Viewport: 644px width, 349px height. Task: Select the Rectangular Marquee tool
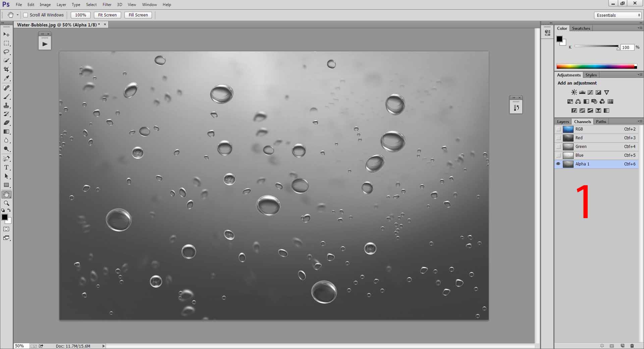point(6,43)
